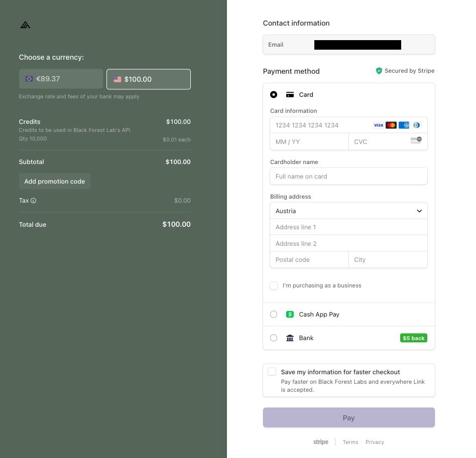476x458 pixels.
Task: Open the Terms link
Action: coord(350,442)
